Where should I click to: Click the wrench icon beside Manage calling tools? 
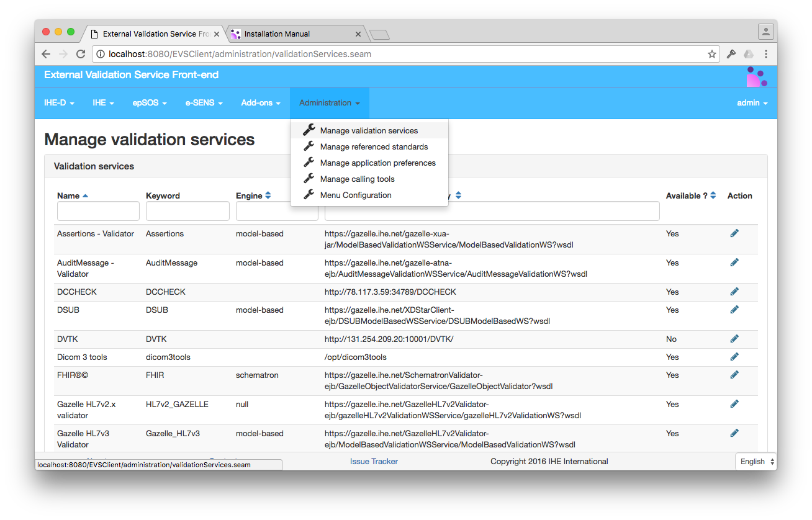[x=309, y=178]
